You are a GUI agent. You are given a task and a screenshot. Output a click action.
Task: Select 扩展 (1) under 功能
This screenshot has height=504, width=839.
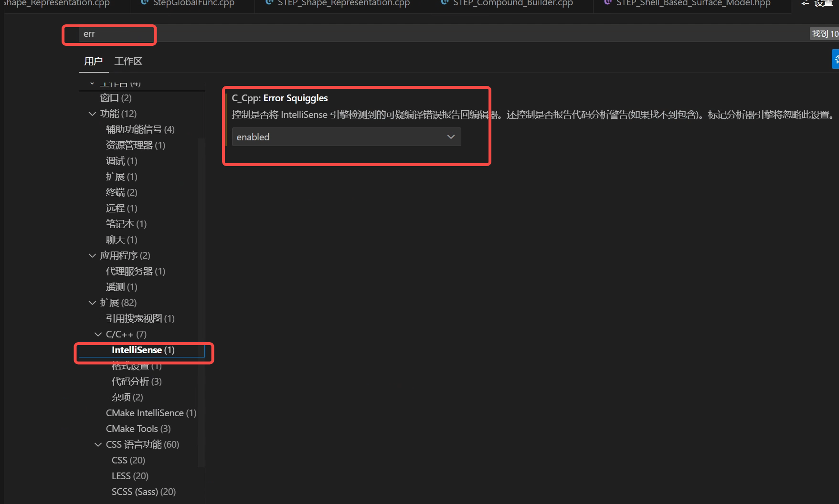click(122, 177)
